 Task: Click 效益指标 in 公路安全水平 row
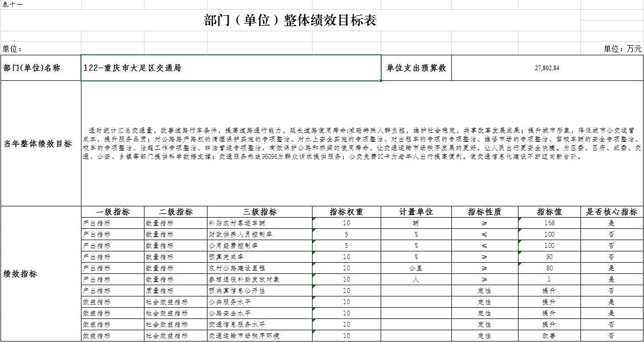click(x=113, y=313)
